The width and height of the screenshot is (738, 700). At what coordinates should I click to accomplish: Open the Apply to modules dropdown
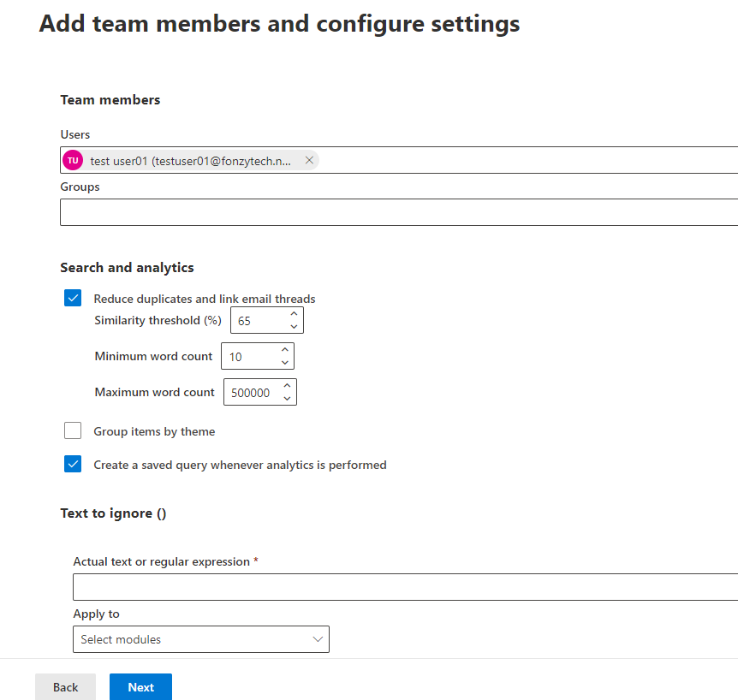click(200, 638)
